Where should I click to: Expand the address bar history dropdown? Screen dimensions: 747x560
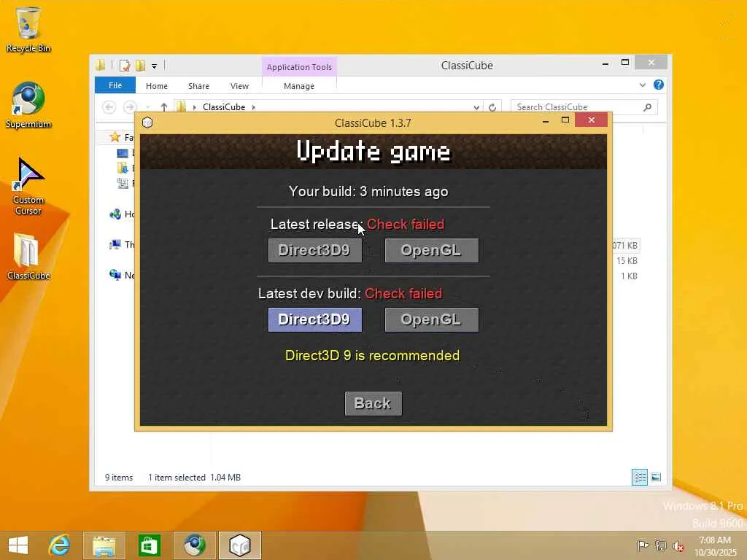pyautogui.click(x=476, y=108)
